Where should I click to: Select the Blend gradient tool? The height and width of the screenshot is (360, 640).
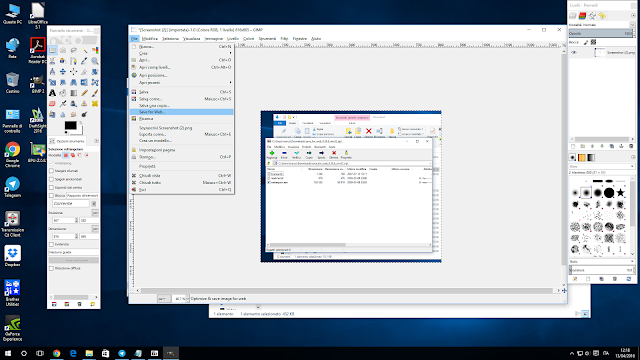(73, 93)
